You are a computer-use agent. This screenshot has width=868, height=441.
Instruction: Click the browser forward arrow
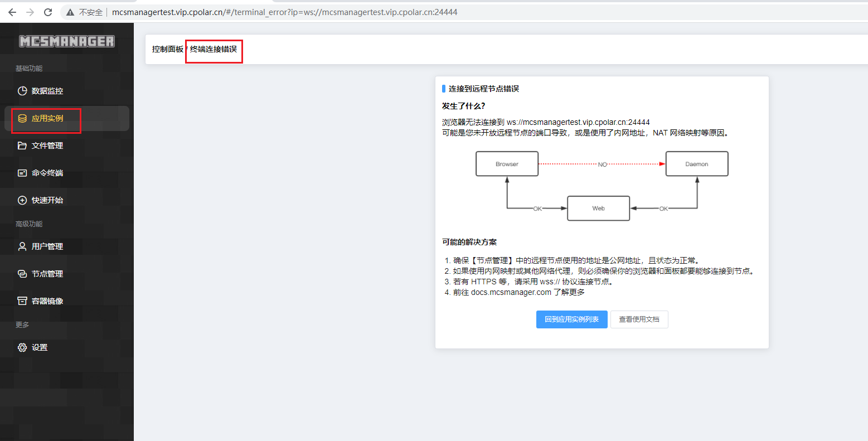pyautogui.click(x=30, y=12)
